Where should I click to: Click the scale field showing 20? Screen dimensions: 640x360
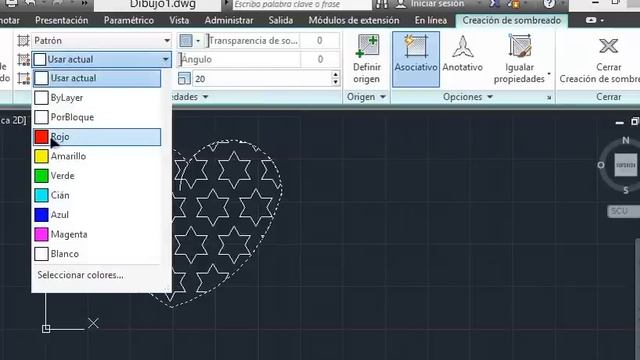coord(262,79)
